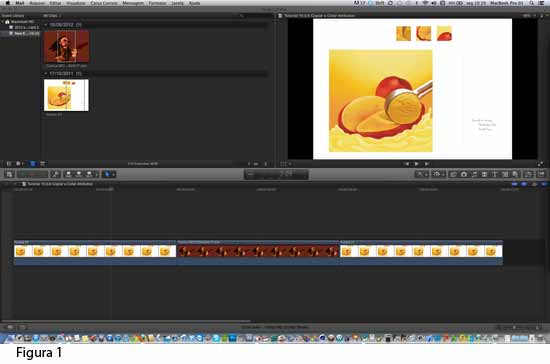Screen dimensions: 550x364
Task: Open the Keyword Editor key icon
Action: coord(55,174)
